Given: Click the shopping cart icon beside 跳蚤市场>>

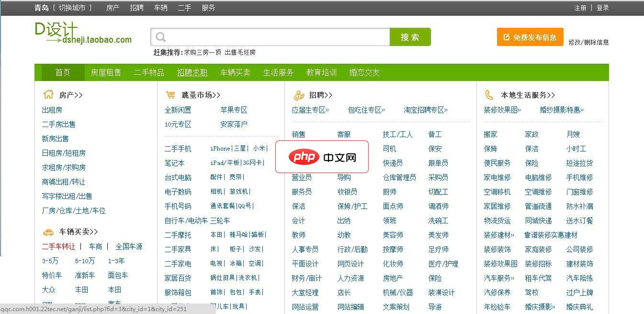Looking at the screenshot, I should pos(170,94).
